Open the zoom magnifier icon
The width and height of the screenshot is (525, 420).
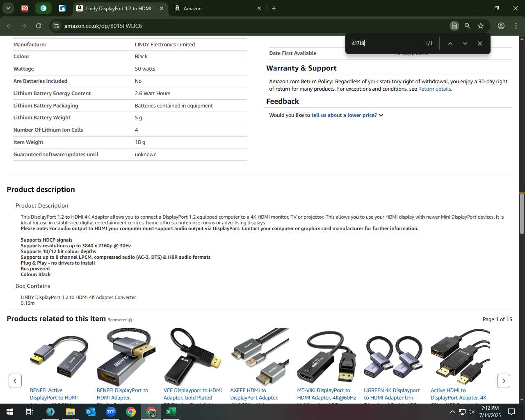point(467,26)
